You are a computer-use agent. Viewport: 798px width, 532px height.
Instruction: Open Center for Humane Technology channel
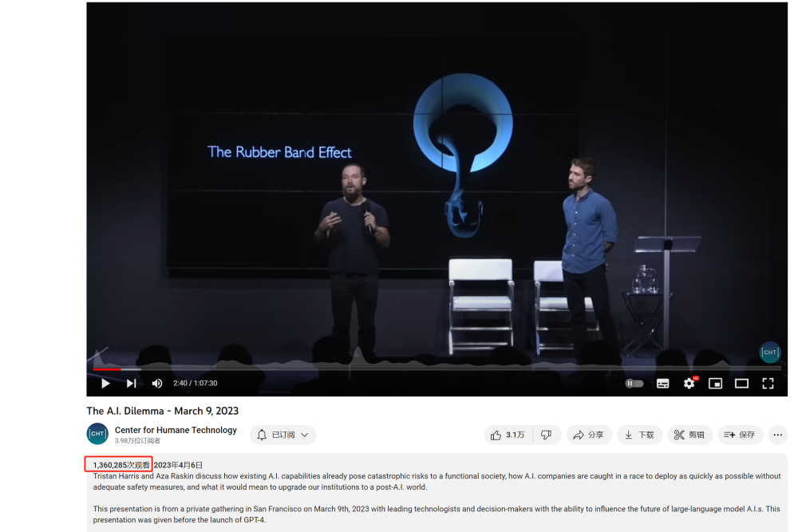click(176, 430)
